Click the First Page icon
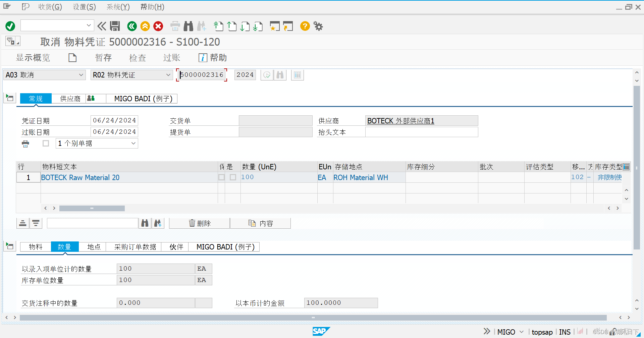Viewport: 644px width, 338px height. coord(219,26)
